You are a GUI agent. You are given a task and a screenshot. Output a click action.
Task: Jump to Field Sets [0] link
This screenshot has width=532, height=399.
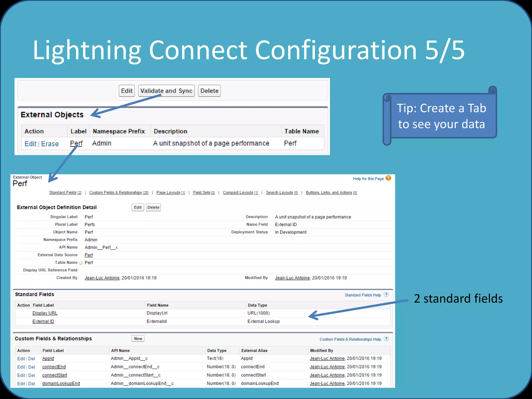pos(204,192)
